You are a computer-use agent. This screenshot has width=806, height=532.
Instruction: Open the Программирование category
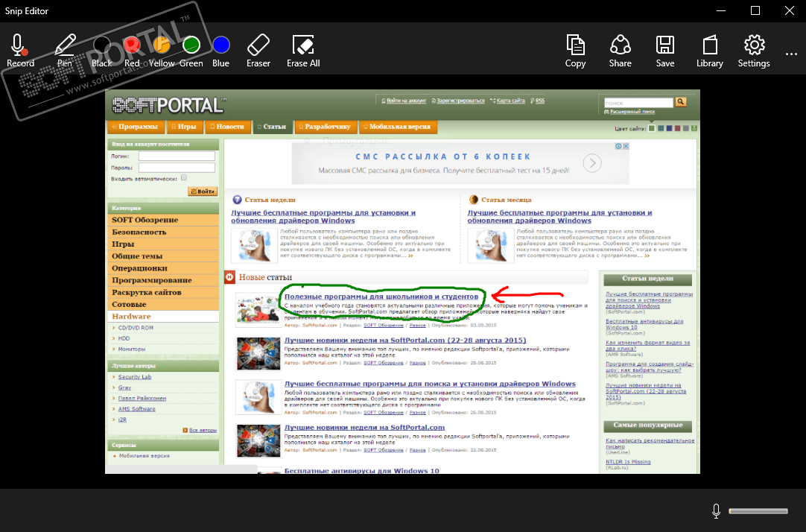(x=163, y=280)
